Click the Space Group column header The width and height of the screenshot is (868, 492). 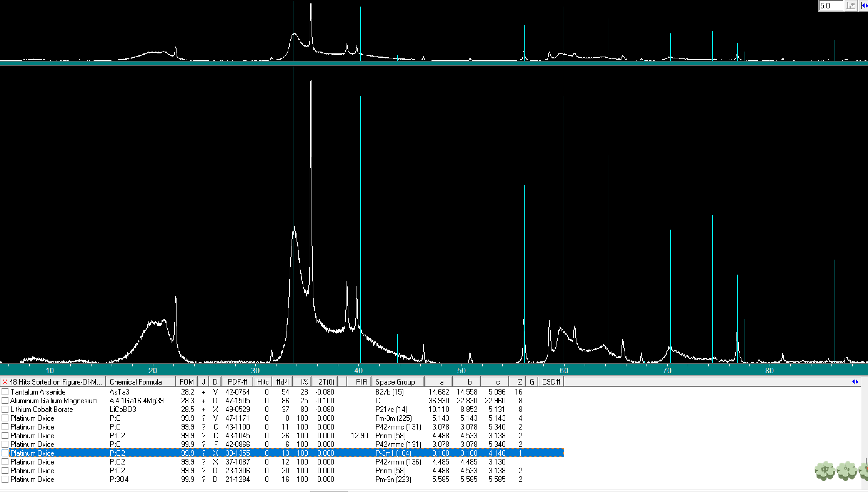click(x=395, y=382)
